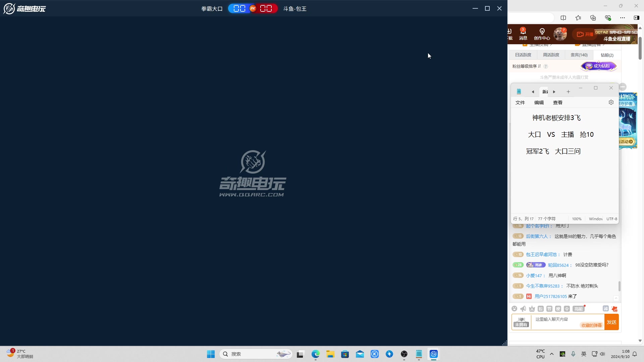Toggle 粉丝等级排序 sort order
The image size is (644, 362).
[526, 66]
